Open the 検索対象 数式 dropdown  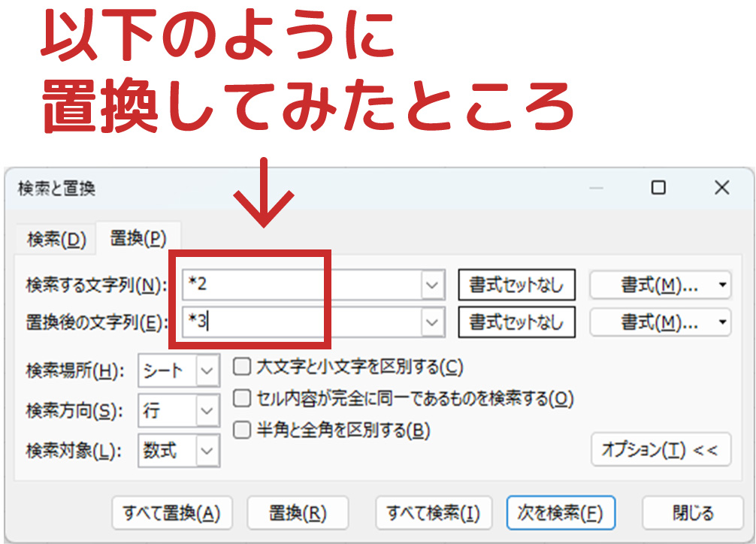point(207,451)
